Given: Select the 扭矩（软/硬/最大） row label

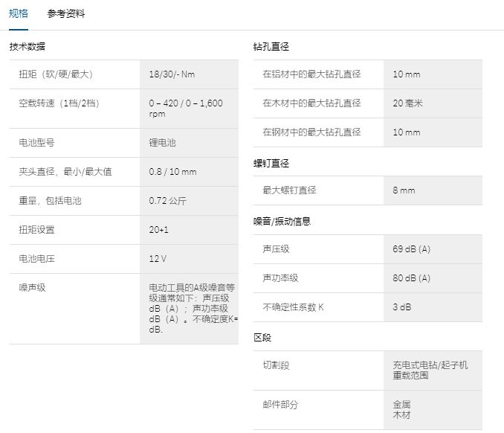Looking at the screenshot, I should point(56,74).
